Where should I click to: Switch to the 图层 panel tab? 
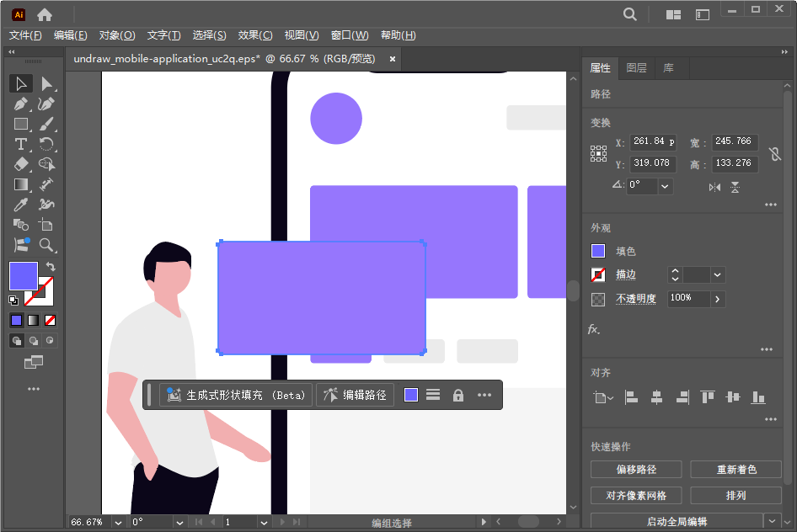coord(637,67)
